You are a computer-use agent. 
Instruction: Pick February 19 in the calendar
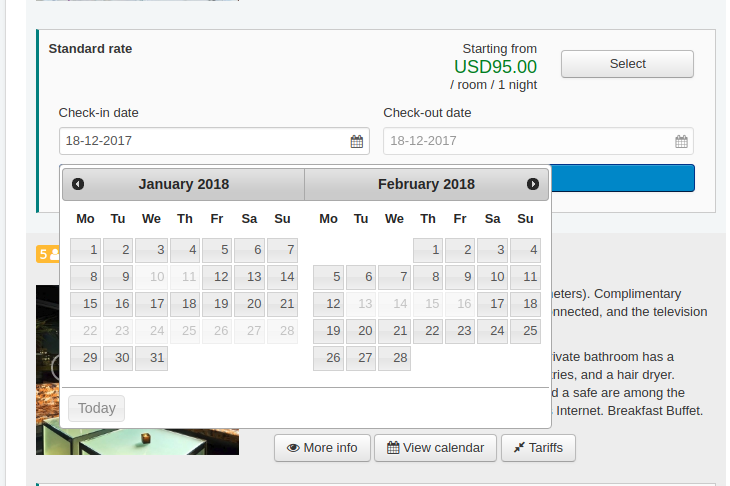[329, 331]
